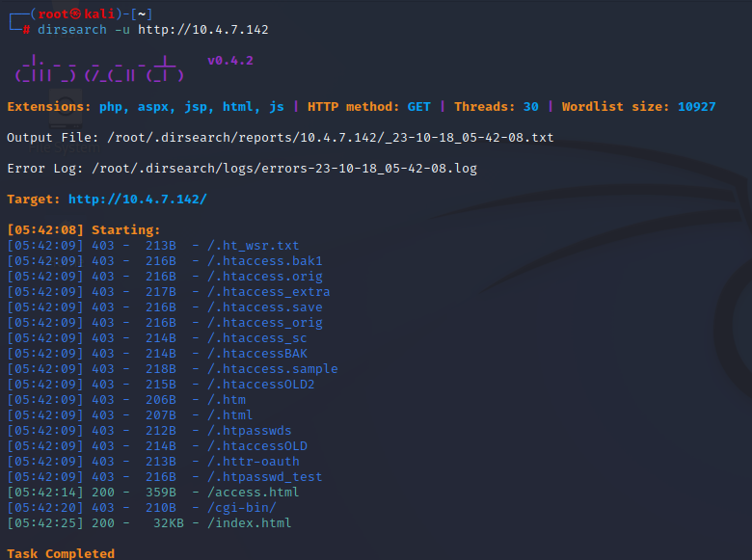Click the /.html result path
752x560 pixels.
[x=229, y=414]
